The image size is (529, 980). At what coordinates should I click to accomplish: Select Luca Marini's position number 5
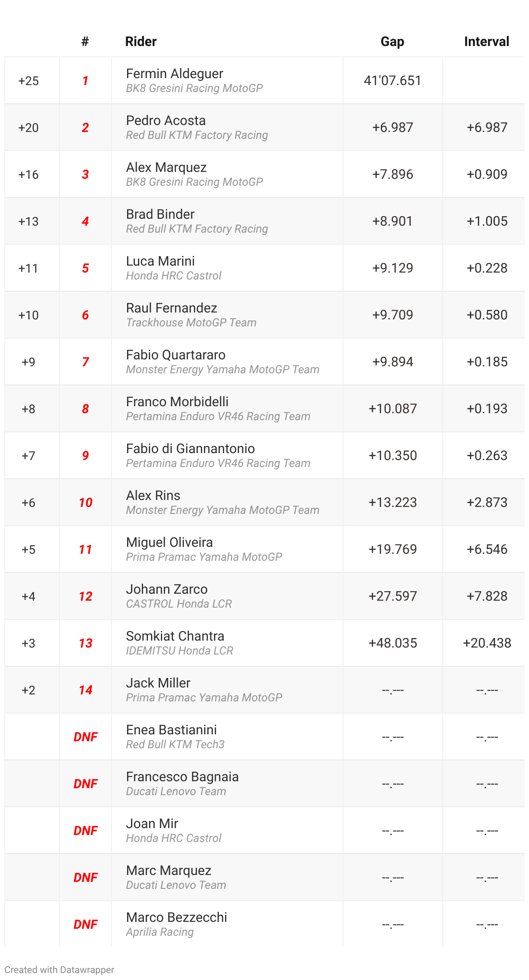(x=85, y=268)
